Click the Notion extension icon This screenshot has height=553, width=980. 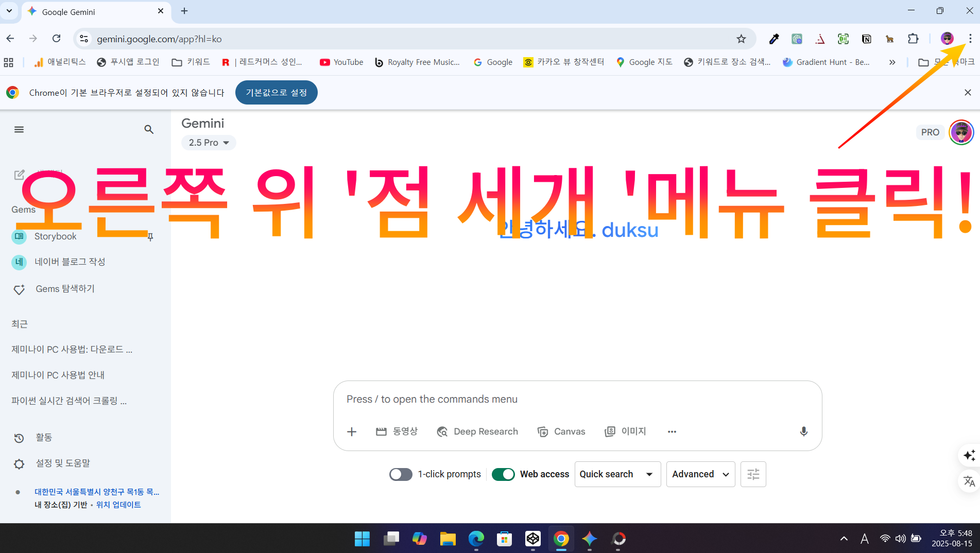[x=866, y=39]
